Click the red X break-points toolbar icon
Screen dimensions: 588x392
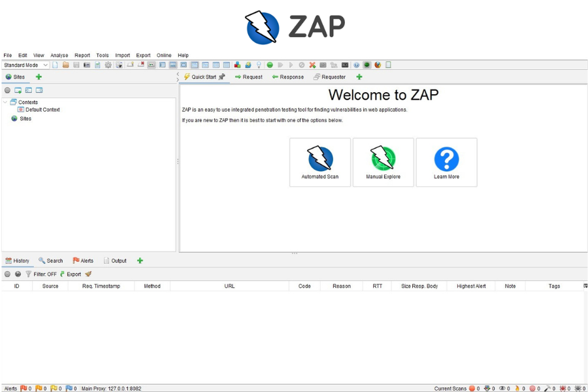(x=312, y=65)
